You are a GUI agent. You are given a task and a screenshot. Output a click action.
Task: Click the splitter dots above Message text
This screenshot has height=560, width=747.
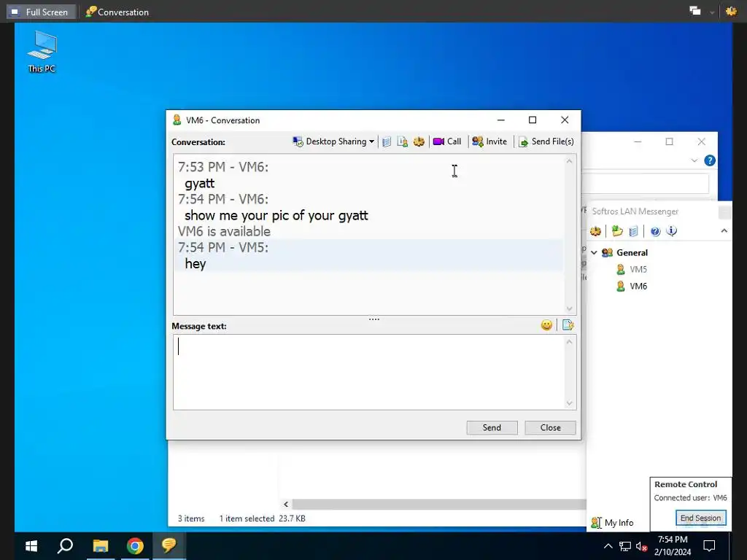374,319
